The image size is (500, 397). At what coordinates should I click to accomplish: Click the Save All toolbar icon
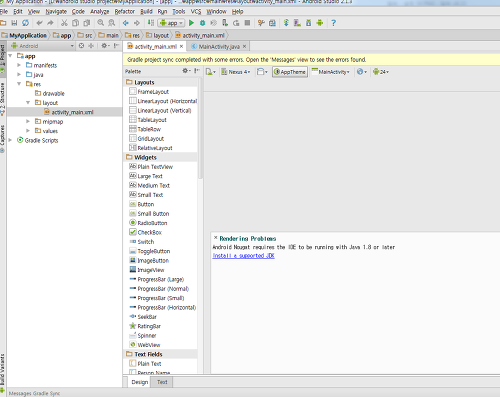14,23
